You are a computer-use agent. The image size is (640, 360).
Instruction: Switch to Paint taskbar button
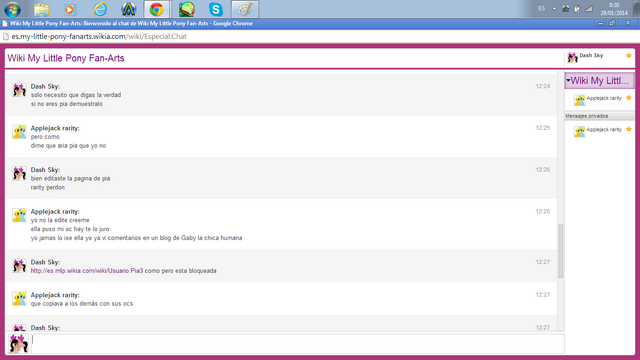pyautogui.click(x=245, y=9)
